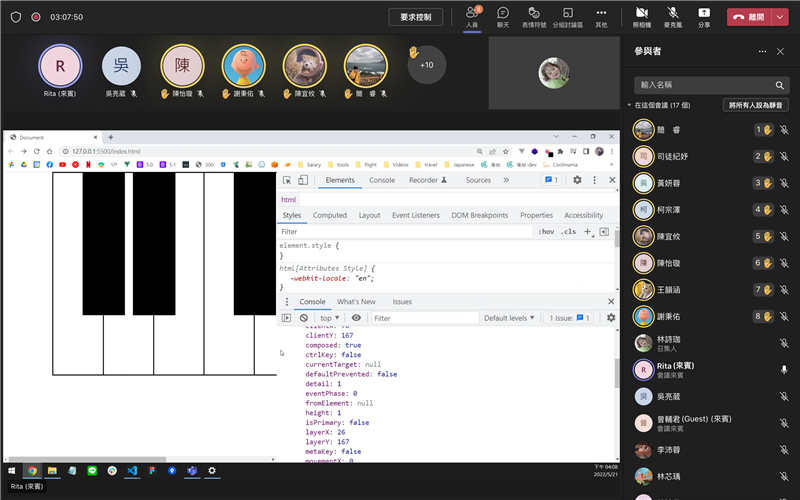Open the console Default levels dropdown
This screenshot has width=800, height=500.
[x=509, y=318]
